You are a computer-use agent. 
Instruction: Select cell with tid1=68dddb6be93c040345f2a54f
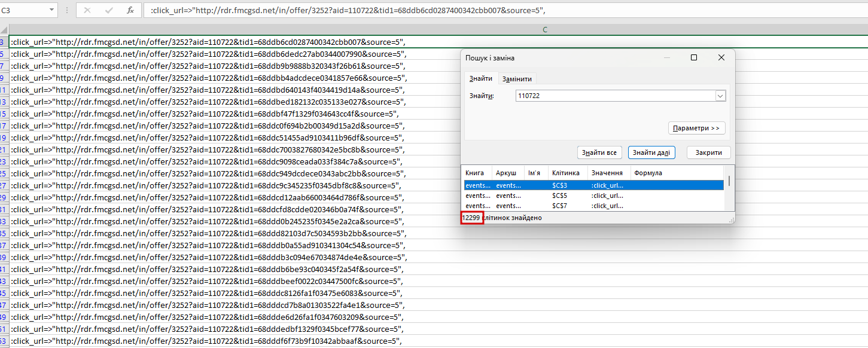(x=438, y=269)
